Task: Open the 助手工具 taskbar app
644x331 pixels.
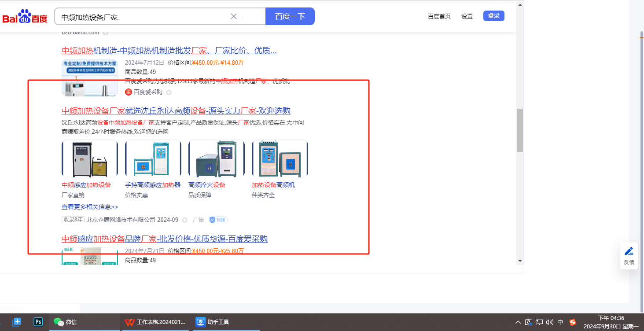Action: pos(226,322)
